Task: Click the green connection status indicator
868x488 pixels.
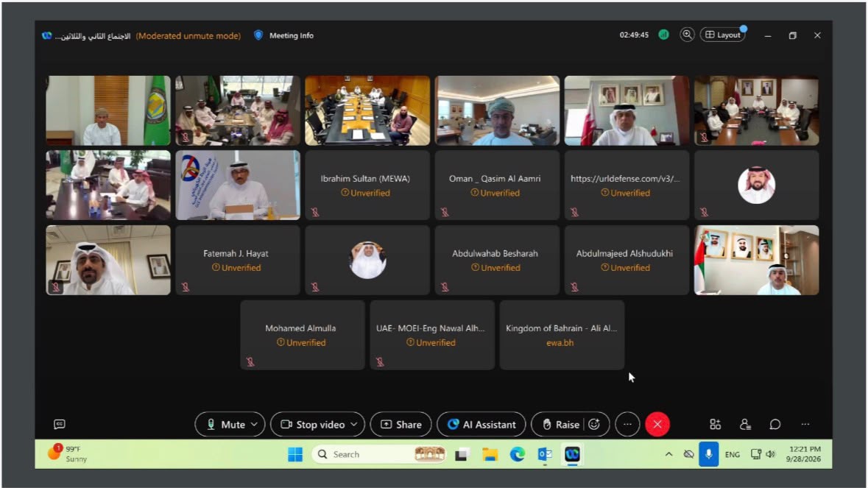Action: click(x=664, y=35)
